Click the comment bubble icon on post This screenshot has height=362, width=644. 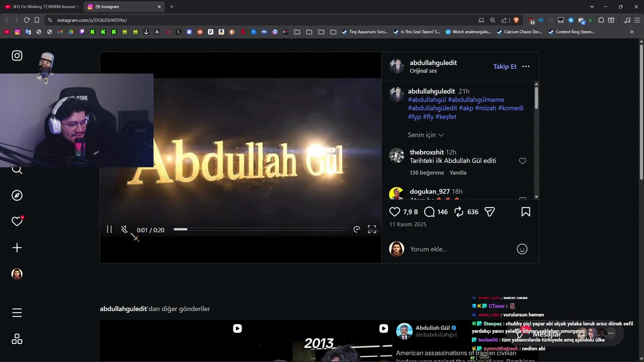point(429,212)
